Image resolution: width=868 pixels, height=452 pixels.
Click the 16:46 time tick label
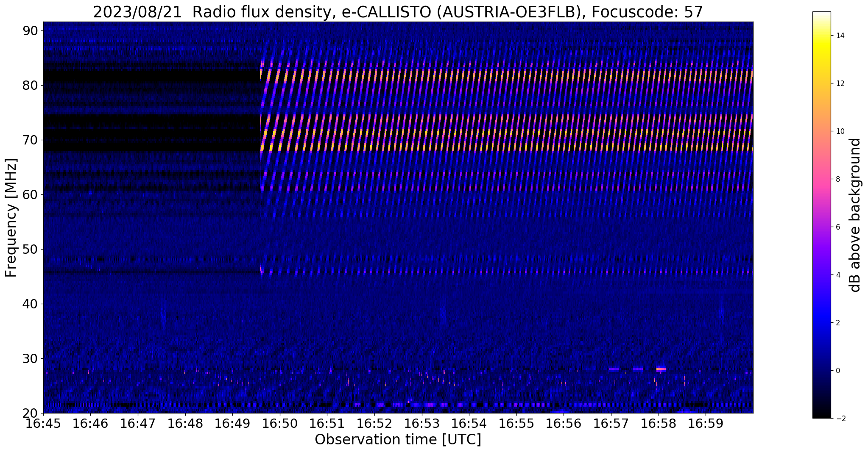pyautogui.click(x=90, y=423)
